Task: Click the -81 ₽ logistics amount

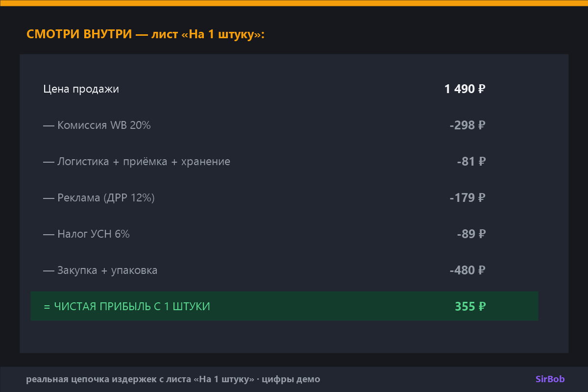Action: [x=471, y=162]
